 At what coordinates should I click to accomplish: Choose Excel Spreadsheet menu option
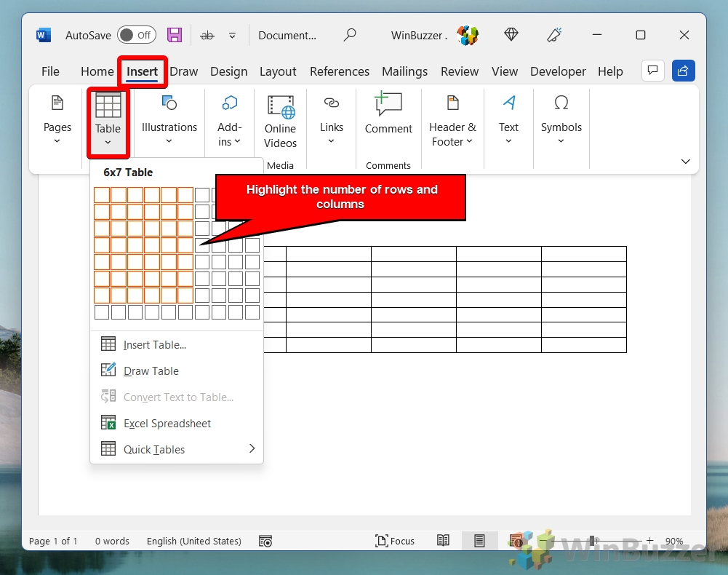[x=167, y=423]
